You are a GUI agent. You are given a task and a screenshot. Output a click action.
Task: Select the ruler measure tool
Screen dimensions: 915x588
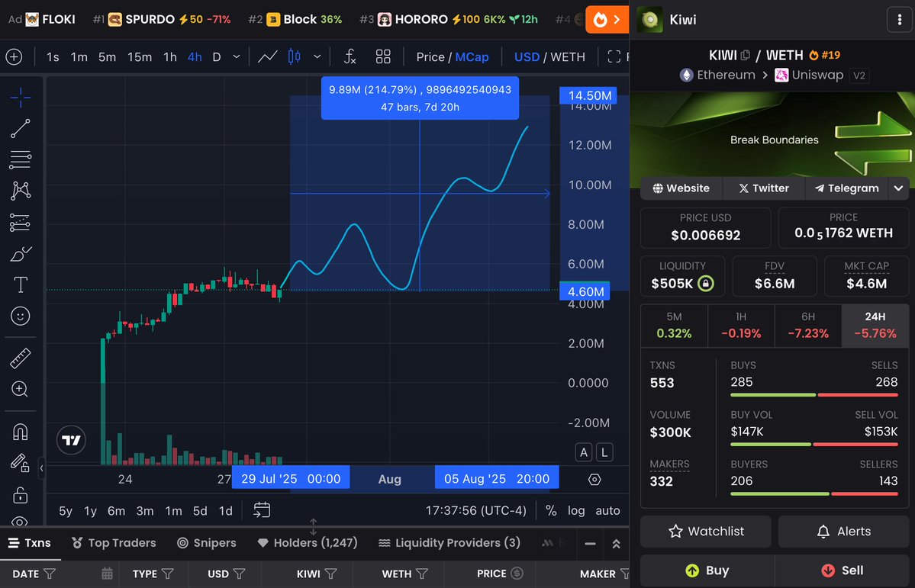coord(21,358)
